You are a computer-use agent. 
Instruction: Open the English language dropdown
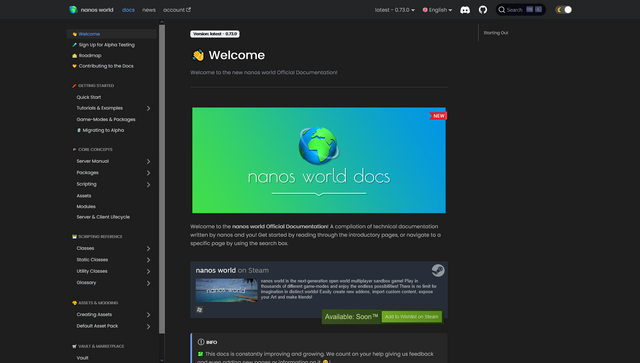437,10
